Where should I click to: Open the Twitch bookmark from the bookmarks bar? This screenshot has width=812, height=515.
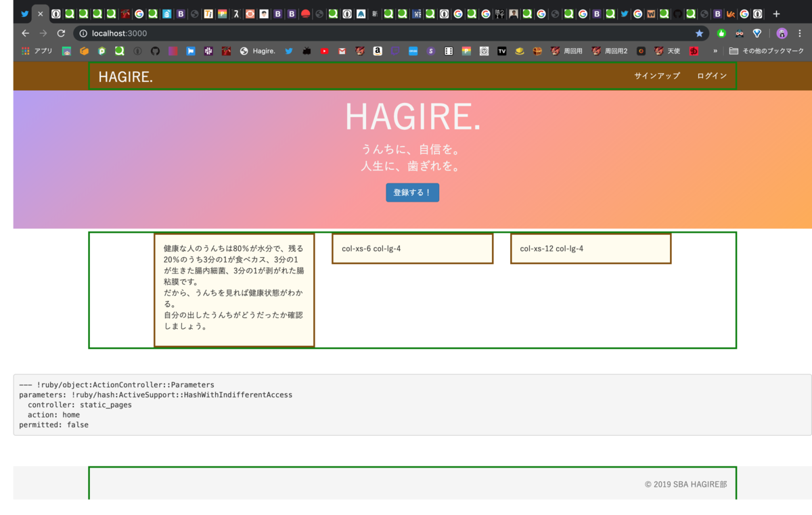tap(395, 50)
